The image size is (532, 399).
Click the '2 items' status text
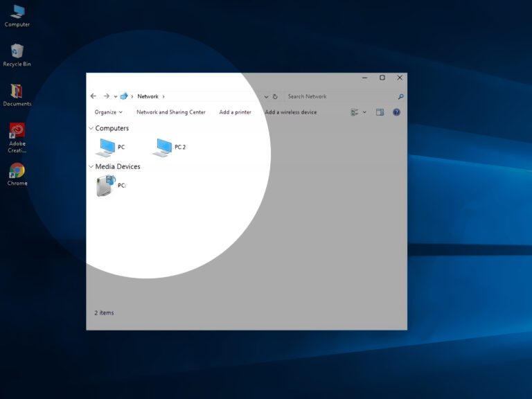click(104, 313)
